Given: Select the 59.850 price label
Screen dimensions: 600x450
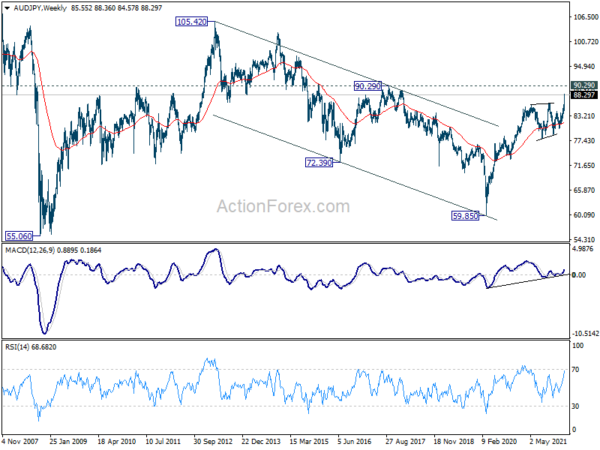Looking at the screenshot, I should [465, 216].
